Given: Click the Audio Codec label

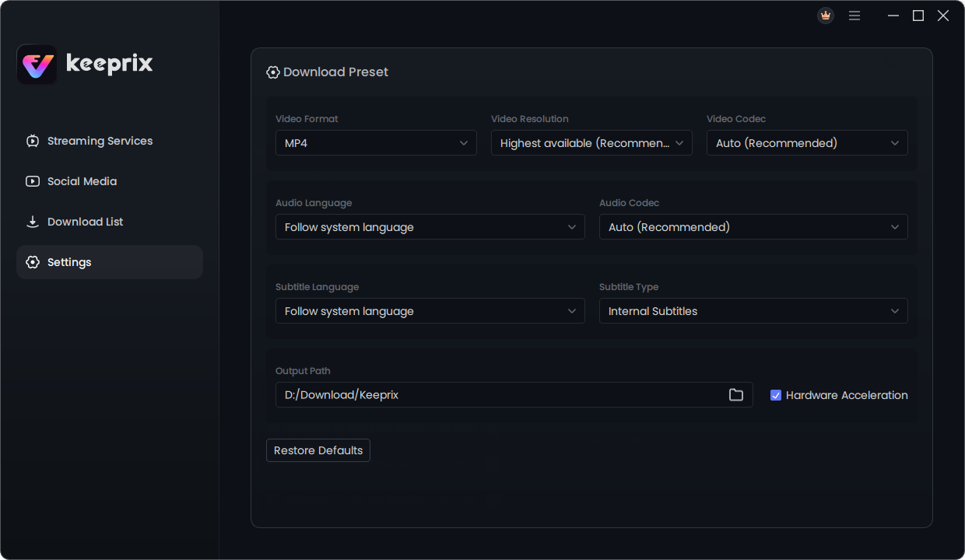Looking at the screenshot, I should [629, 203].
